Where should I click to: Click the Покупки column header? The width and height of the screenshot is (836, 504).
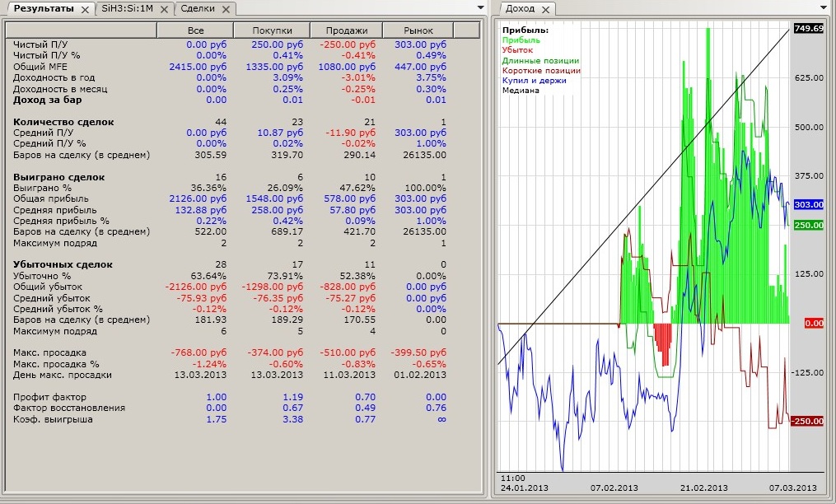tap(272, 30)
